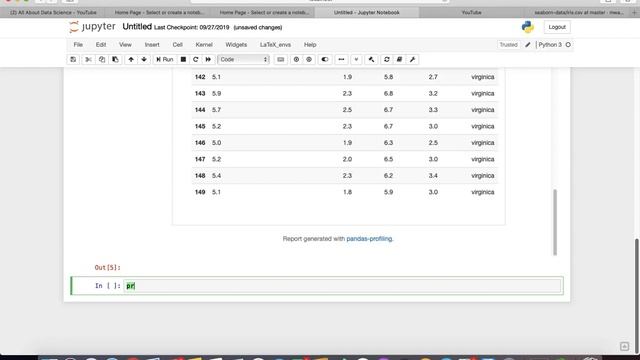Open the LaTeX_envs menu

pyautogui.click(x=275, y=45)
